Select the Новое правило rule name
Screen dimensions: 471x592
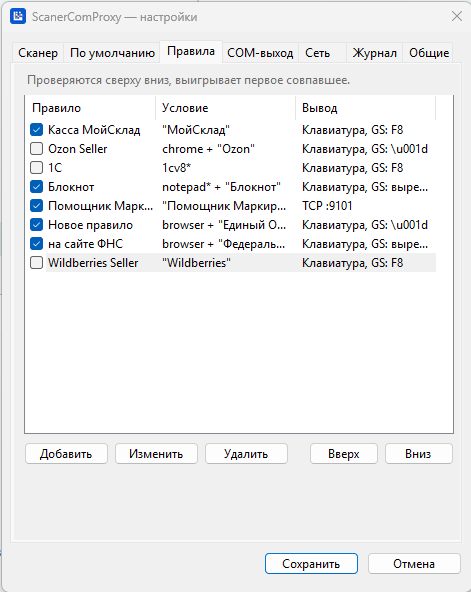pyautogui.click(x=91, y=225)
